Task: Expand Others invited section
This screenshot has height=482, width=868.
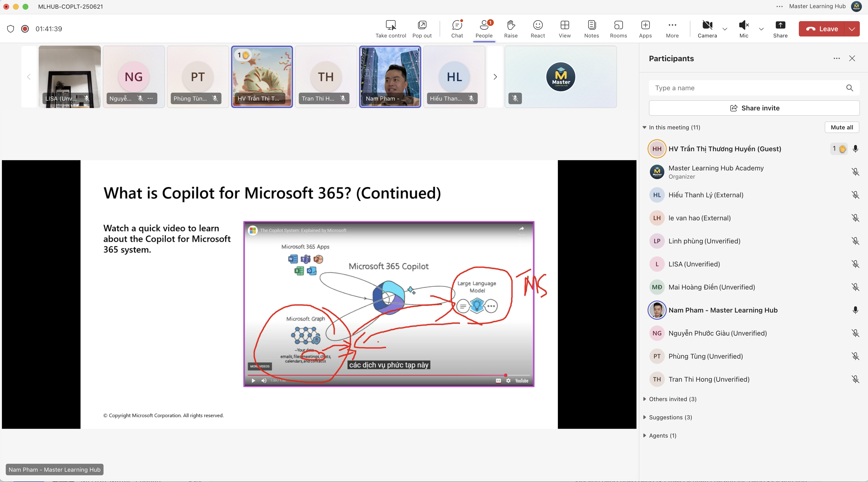Action: point(644,399)
